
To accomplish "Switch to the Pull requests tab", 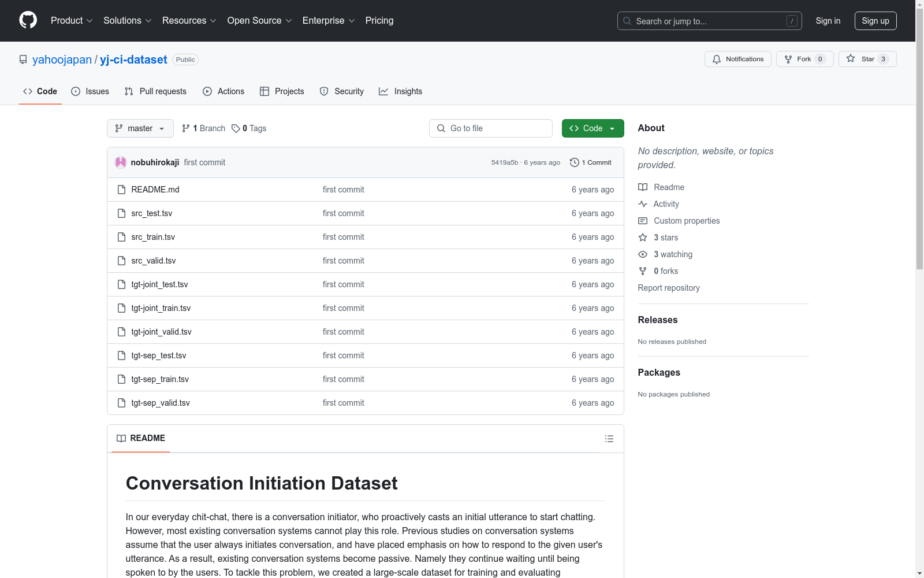I will 155,91.
